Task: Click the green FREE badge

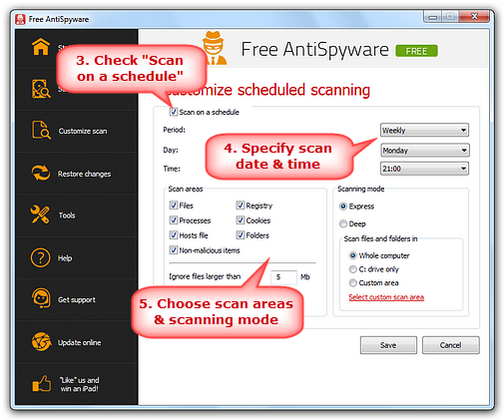Action: point(416,51)
